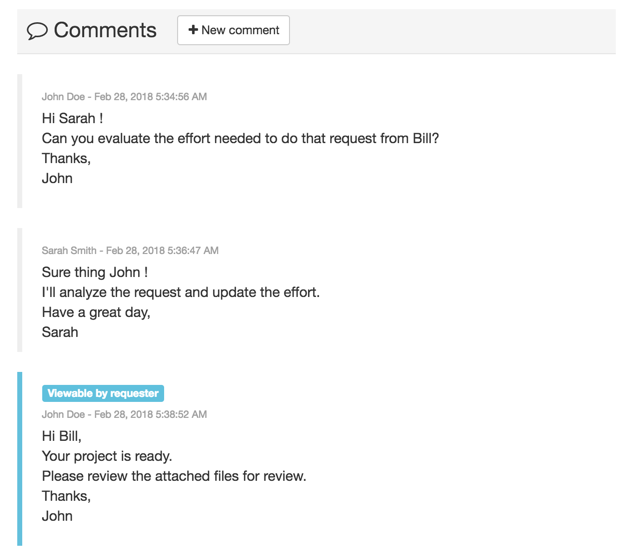Click the gray bar beside the first comment

pyautogui.click(x=20, y=140)
